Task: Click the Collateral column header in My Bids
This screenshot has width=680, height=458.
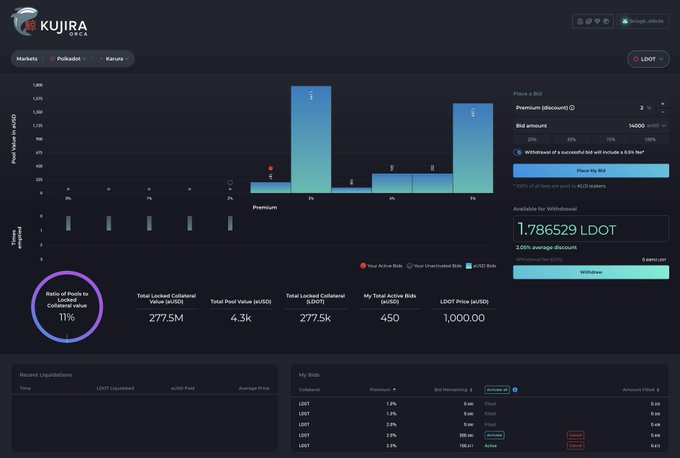Action: tap(309, 389)
